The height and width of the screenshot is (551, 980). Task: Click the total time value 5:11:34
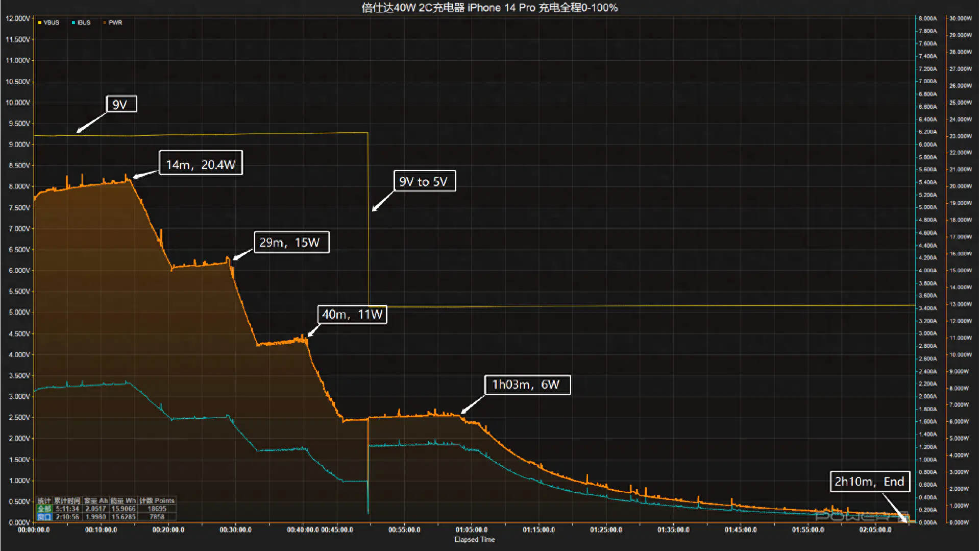[x=67, y=509]
